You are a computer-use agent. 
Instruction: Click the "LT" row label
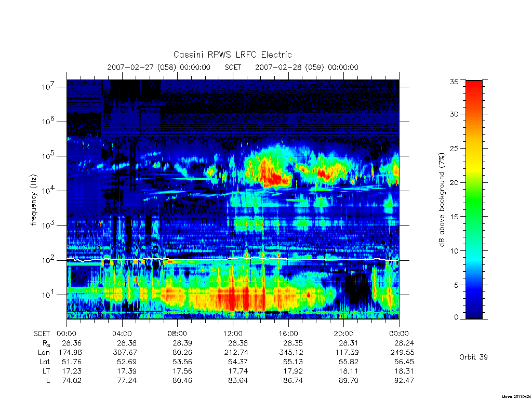(x=46, y=371)
